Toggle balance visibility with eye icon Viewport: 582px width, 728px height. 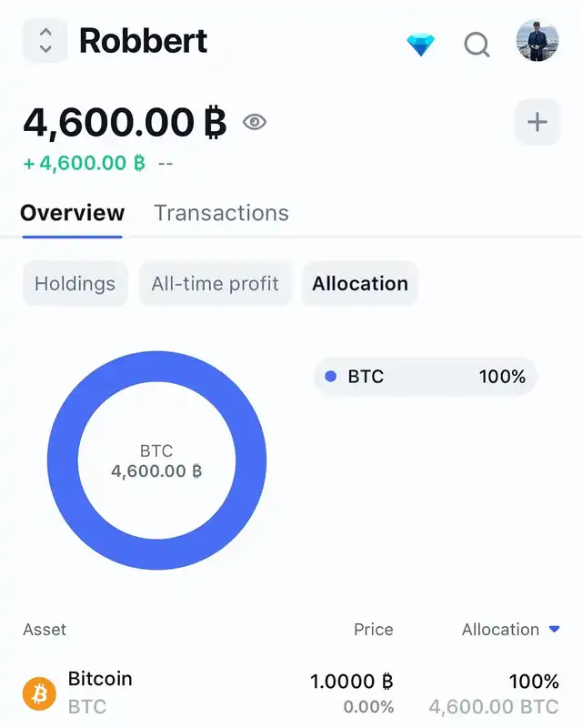coord(255,122)
